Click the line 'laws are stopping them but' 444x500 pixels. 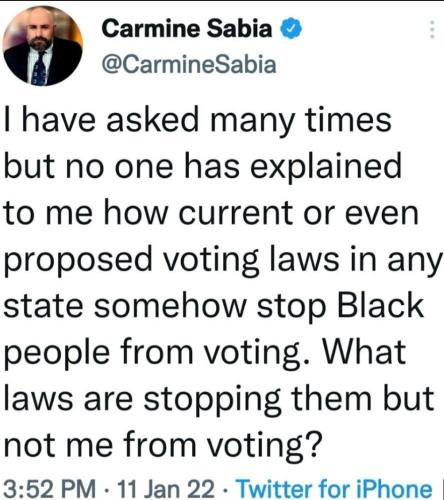(x=219, y=400)
